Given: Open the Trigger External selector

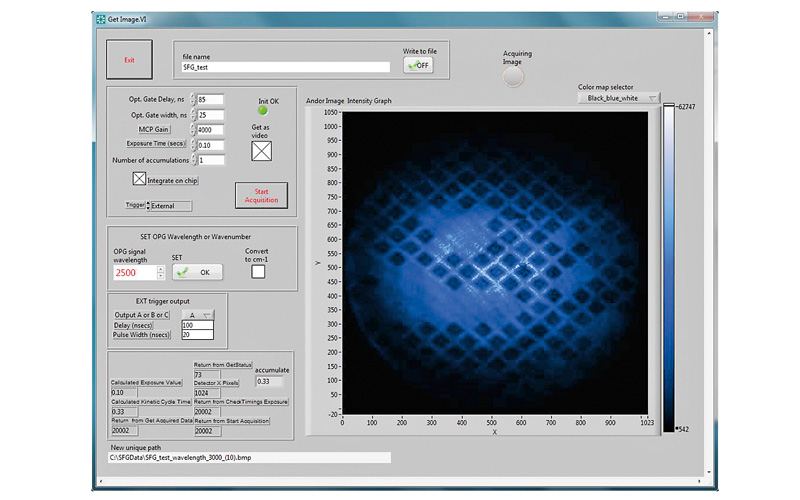Looking at the screenshot, I should point(169,206).
